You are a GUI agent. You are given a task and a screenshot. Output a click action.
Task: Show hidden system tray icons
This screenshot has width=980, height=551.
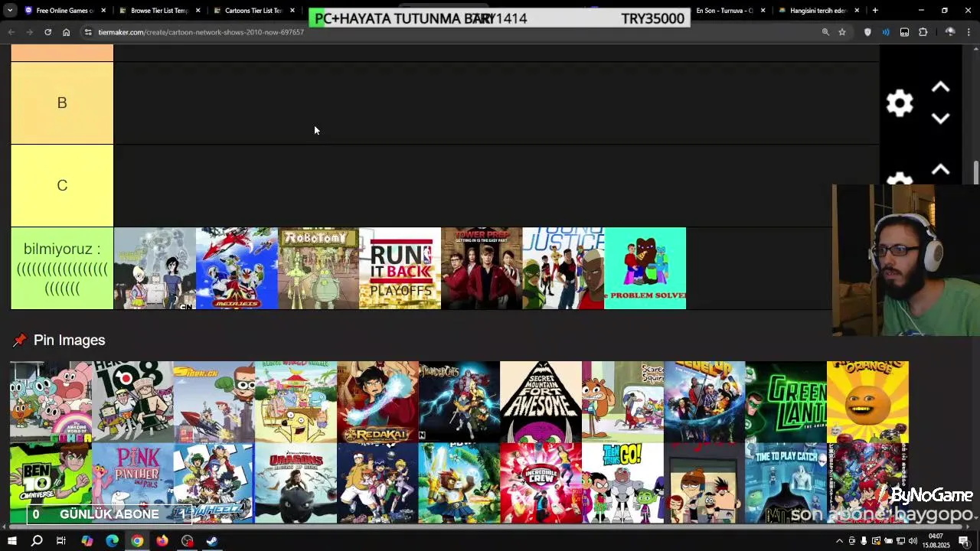pyautogui.click(x=839, y=541)
